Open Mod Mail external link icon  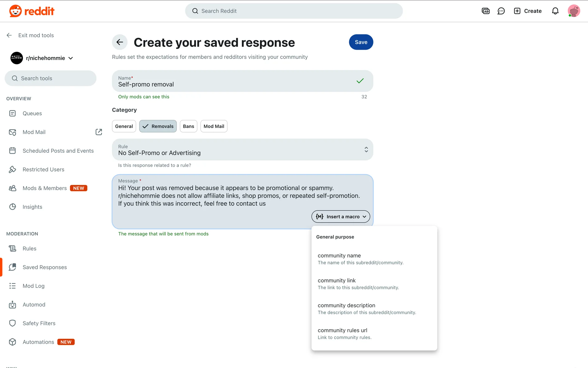coord(99,132)
